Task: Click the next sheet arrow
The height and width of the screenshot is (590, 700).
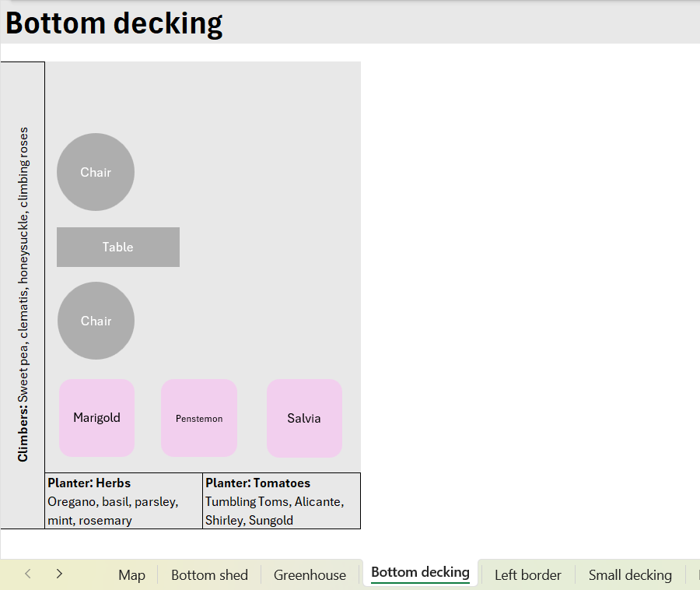Action: click(59, 574)
